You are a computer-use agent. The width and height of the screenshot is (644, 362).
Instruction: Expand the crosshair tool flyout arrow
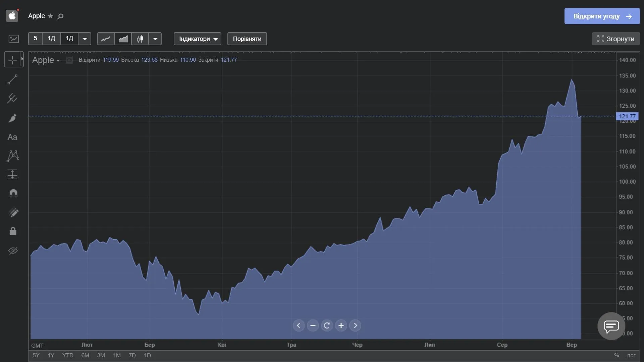point(22,59)
